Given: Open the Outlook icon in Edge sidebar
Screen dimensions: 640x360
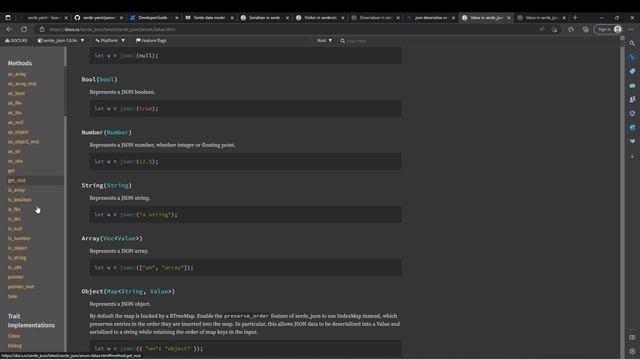Looking at the screenshot, I should [632, 127].
